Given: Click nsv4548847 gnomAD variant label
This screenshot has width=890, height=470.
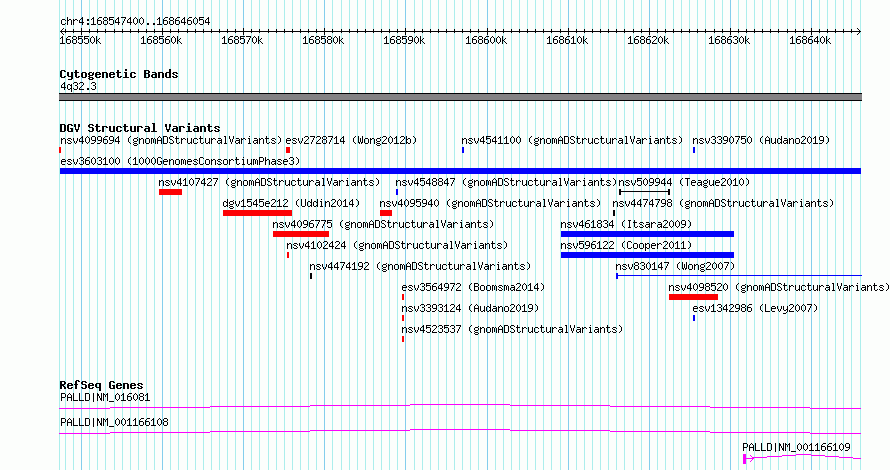Looking at the screenshot, I should (506, 182).
